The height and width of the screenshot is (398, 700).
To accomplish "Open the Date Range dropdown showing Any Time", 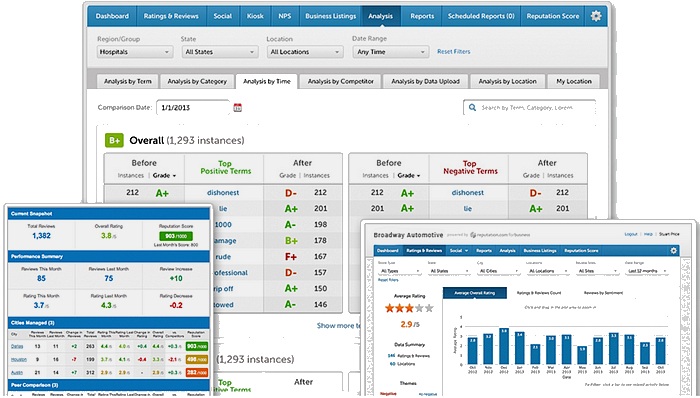I will pos(391,52).
